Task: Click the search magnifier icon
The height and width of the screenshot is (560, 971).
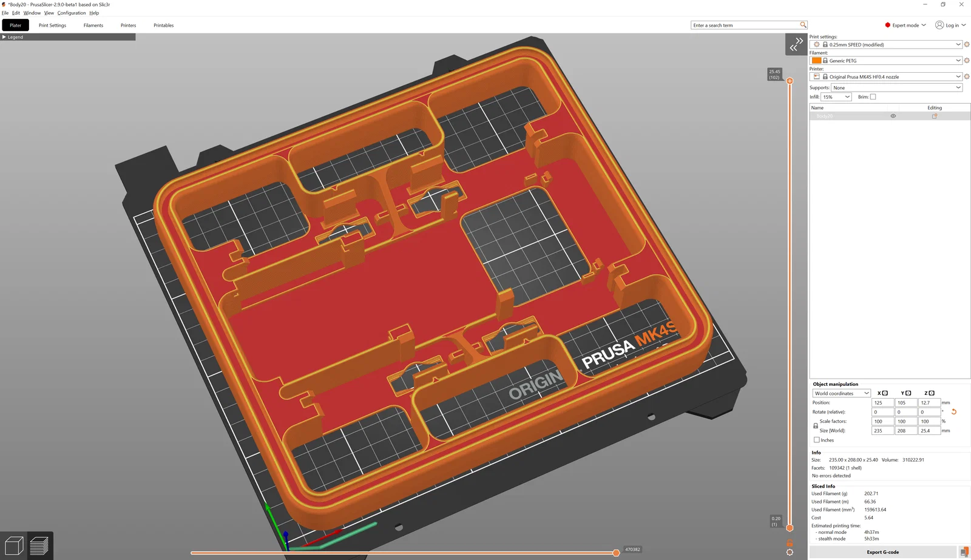Action: point(803,25)
